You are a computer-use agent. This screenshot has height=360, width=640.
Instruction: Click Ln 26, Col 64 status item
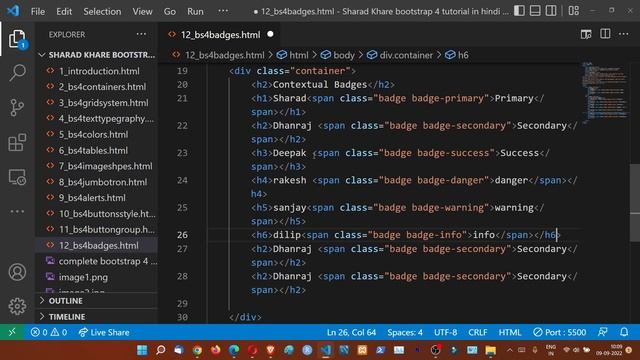[x=351, y=332]
